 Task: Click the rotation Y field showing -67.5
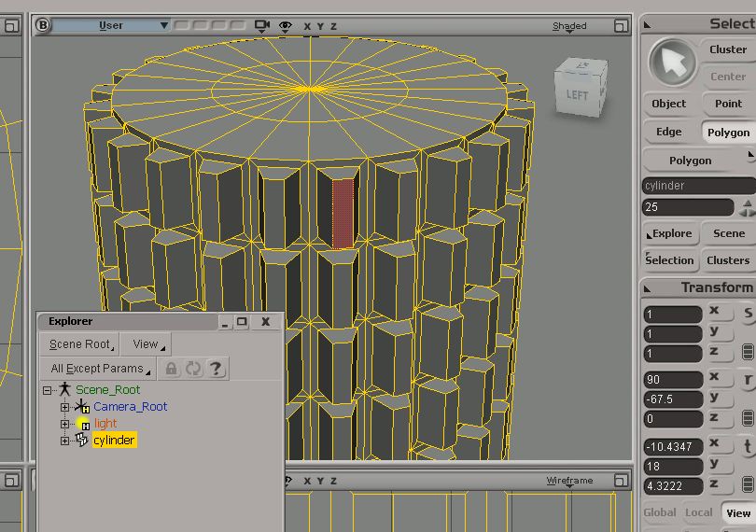[673, 399]
